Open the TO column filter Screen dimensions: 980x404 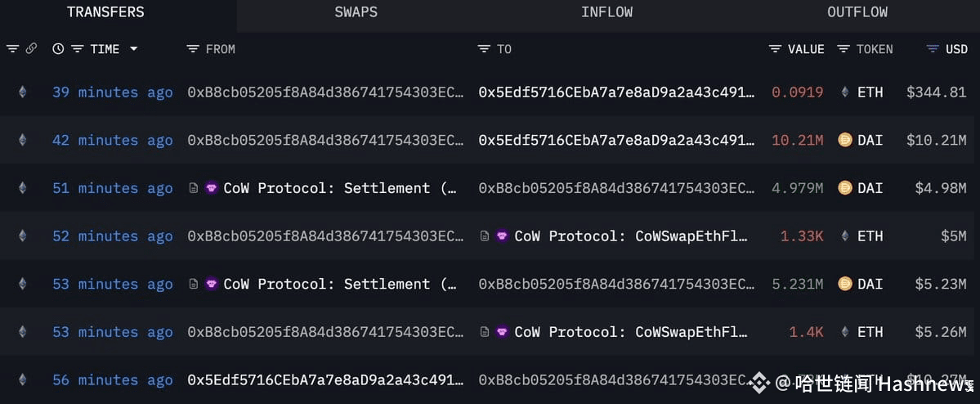tap(484, 49)
